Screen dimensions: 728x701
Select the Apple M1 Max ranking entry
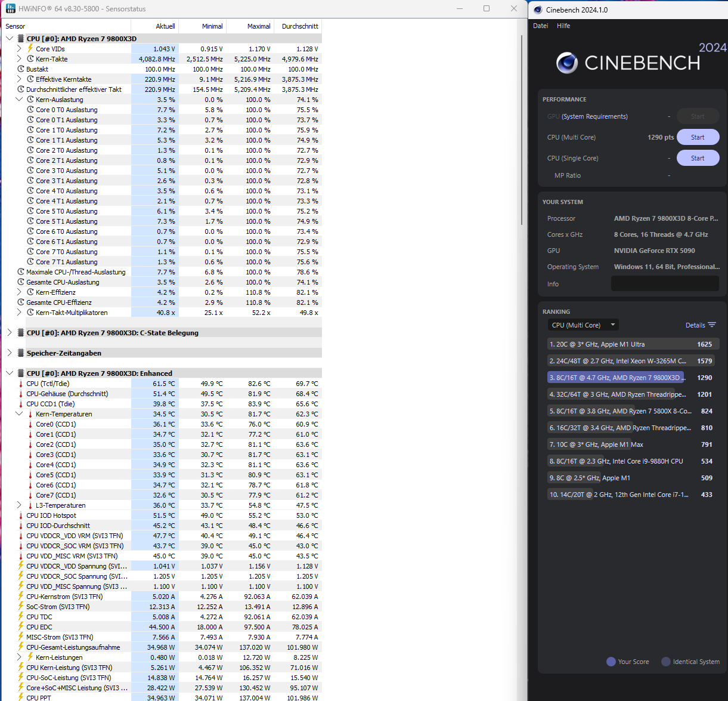pos(633,444)
